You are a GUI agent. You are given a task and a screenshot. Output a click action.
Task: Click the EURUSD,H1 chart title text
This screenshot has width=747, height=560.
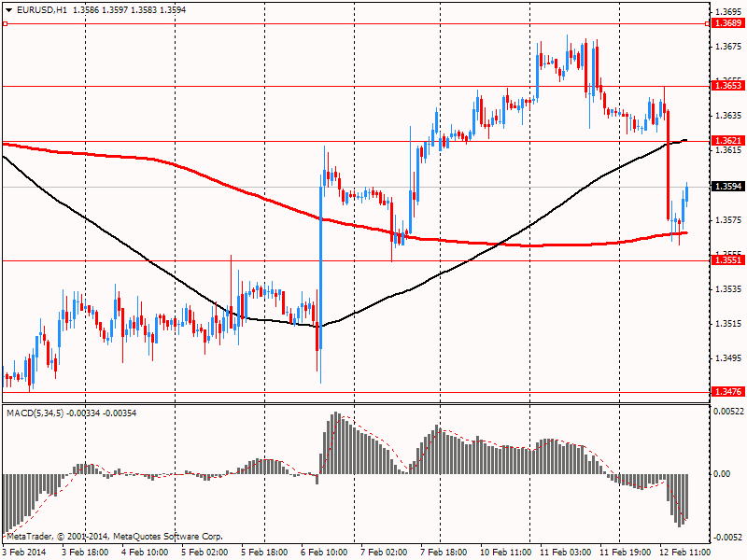tap(41, 10)
